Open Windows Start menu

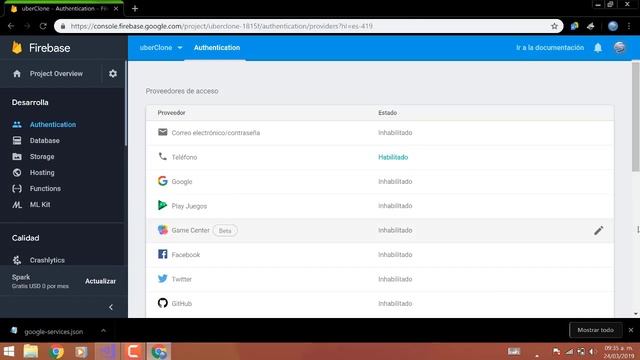9,351
